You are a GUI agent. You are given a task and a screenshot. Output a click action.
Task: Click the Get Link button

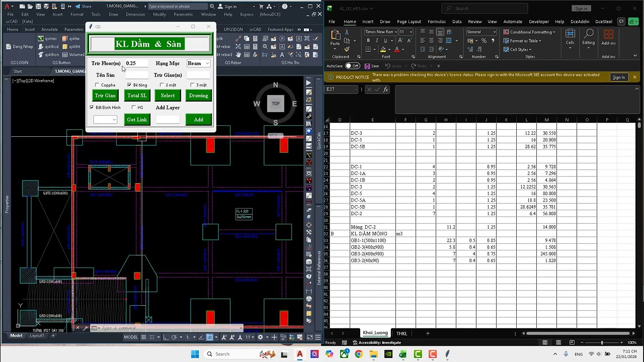tap(137, 120)
